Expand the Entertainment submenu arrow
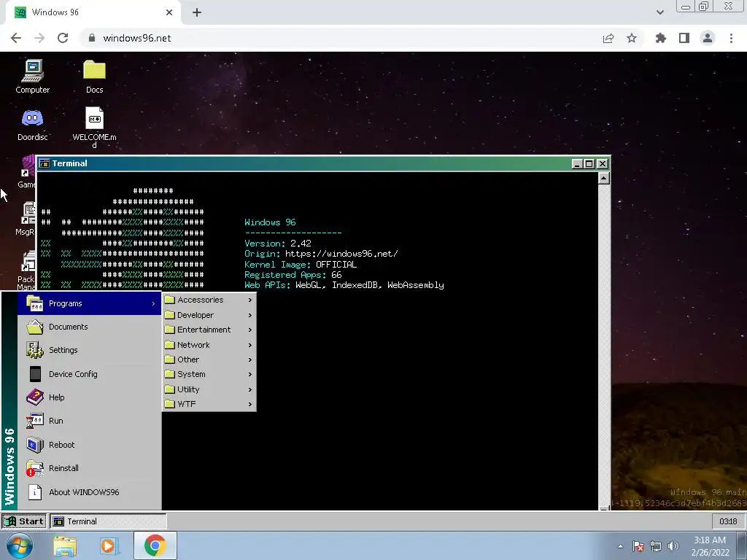Screen dimensions: 747x560 click(x=250, y=330)
